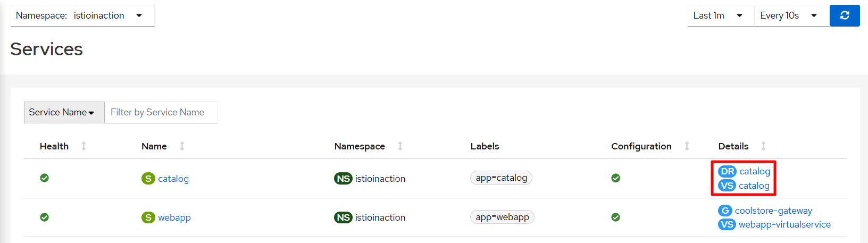Open the Every 10s refresh interval dropdown
Image resolution: width=868 pixels, height=243 pixels.
(x=792, y=15)
